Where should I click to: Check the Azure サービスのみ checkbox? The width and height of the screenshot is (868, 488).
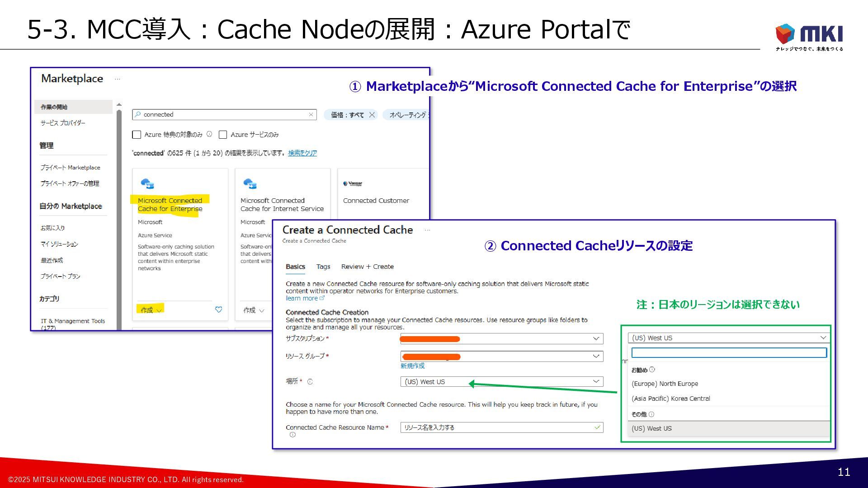click(223, 135)
